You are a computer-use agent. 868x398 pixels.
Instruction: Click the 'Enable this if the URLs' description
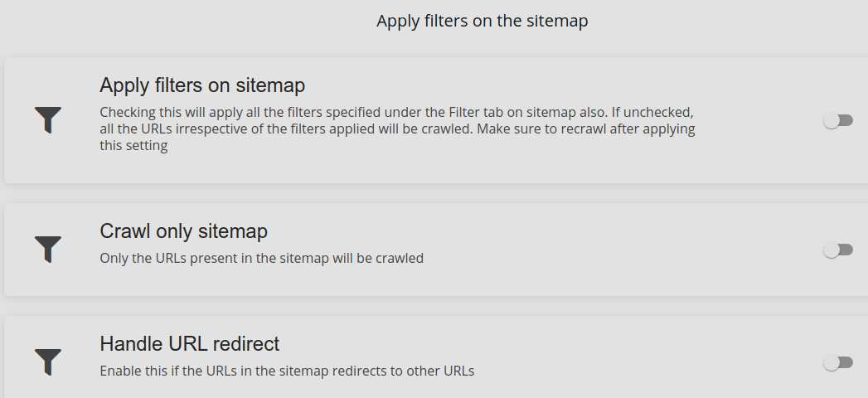pyautogui.click(x=287, y=371)
